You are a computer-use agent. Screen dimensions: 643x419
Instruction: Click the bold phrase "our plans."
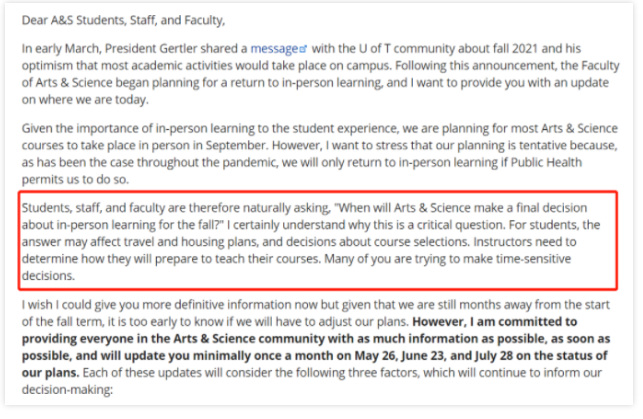click(x=50, y=373)
